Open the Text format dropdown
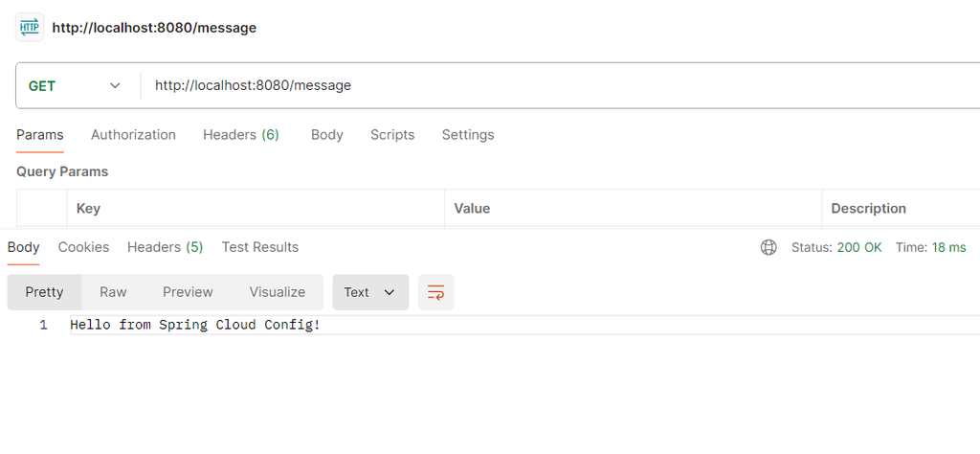Image resolution: width=980 pixels, height=454 pixels. point(370,292)
